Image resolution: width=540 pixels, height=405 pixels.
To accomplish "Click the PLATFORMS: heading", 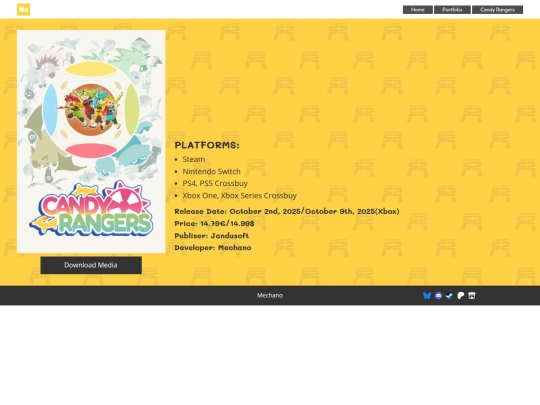I will 207,145.
